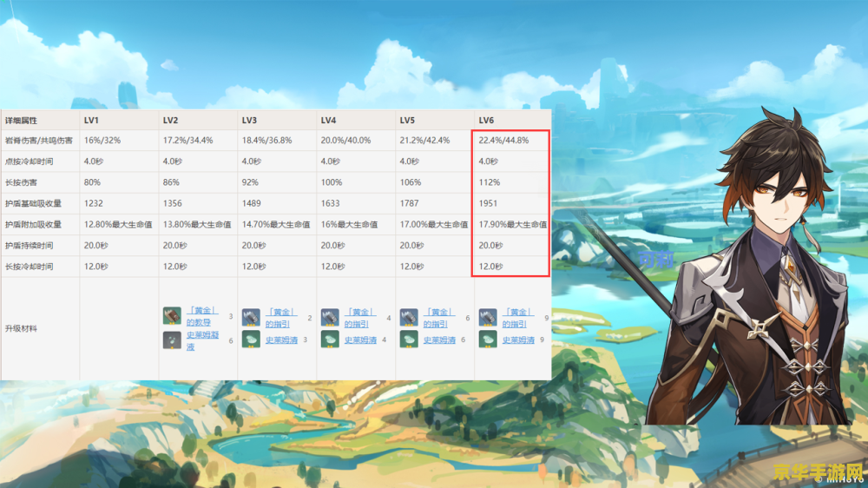Open the 史莱姆清 link under LV6
Screen dimensions: 868x488
pyautogui.click(x=519, y=340)
